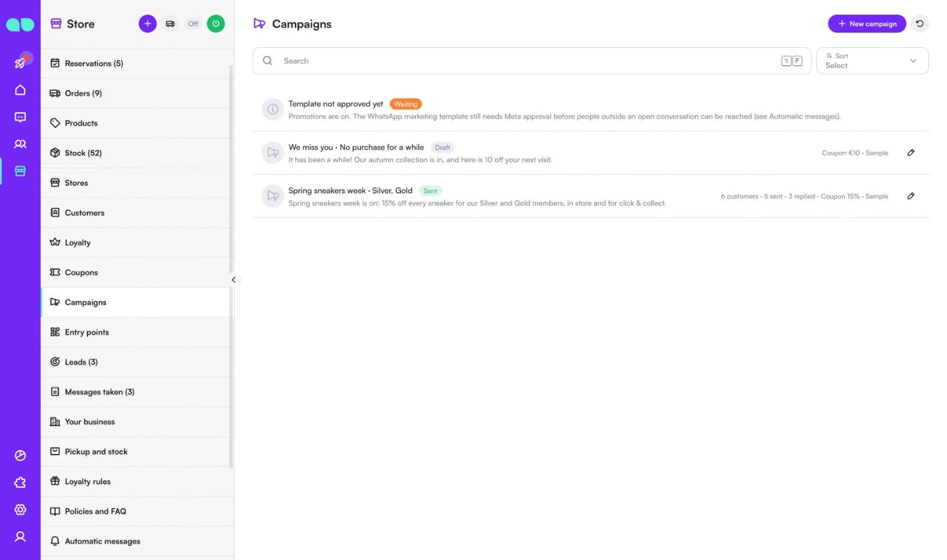Screen dimensions: 947x560
Task: Open Messages taken (3) in sidebar
Action: coord(136,392)
